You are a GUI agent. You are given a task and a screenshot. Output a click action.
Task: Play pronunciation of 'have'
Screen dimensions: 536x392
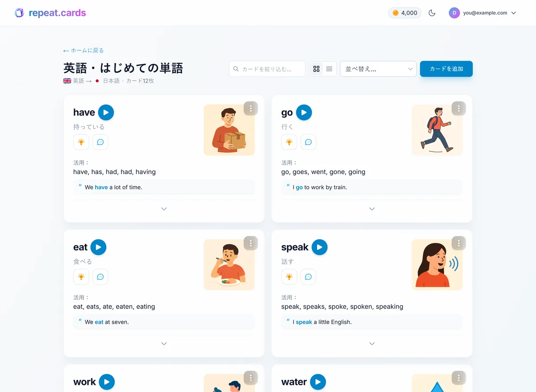[x=106, y=113]
